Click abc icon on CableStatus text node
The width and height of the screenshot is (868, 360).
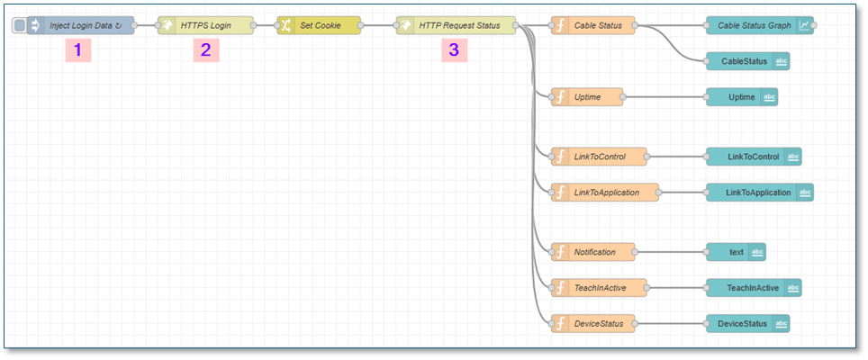[781, 61]
